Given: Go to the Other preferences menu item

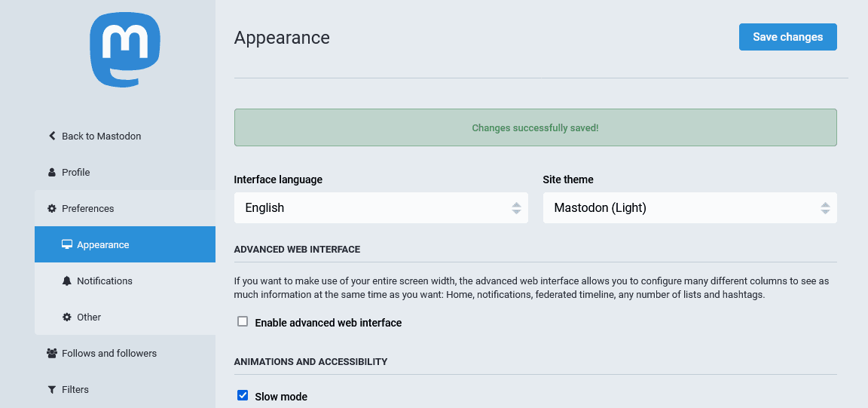Looking at the screenshot, I should click(x=89, y=317).
